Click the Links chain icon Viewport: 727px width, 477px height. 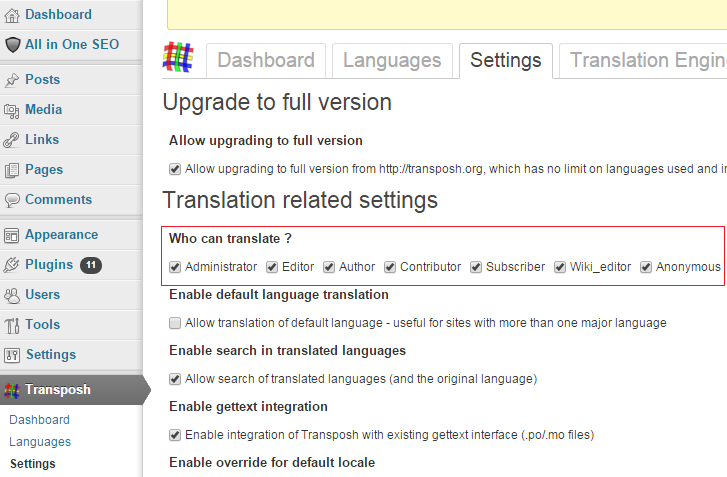[x=12, y=140]
